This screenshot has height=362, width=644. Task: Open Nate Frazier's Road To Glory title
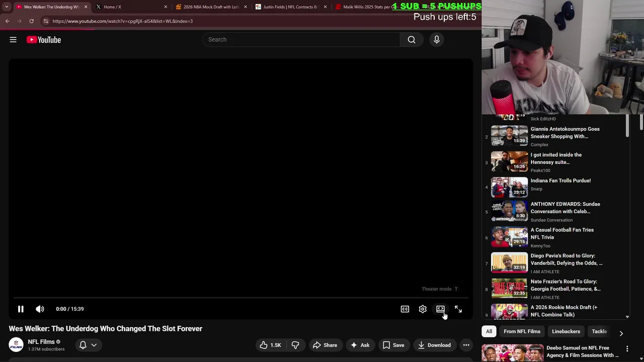point(566,285)
